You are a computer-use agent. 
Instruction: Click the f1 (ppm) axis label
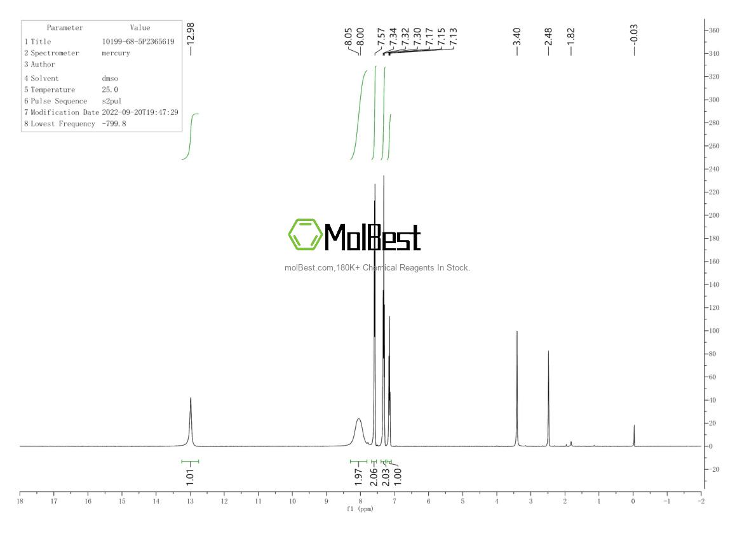pos(360,507)
